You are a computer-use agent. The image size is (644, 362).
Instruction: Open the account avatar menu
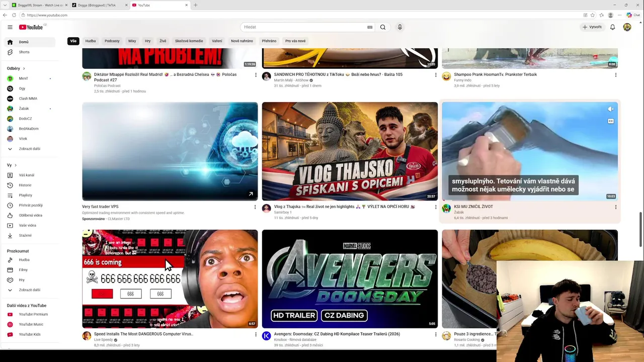point(627,27)
